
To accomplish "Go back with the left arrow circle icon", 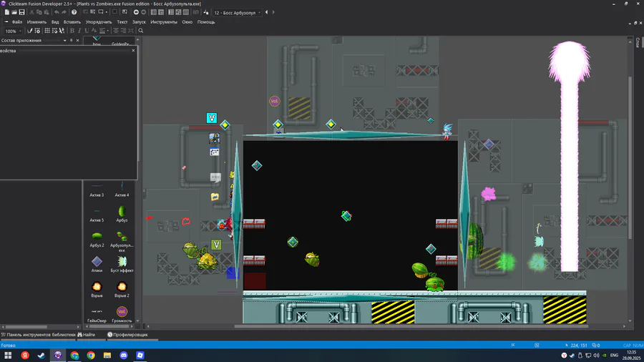I will 136,12.
